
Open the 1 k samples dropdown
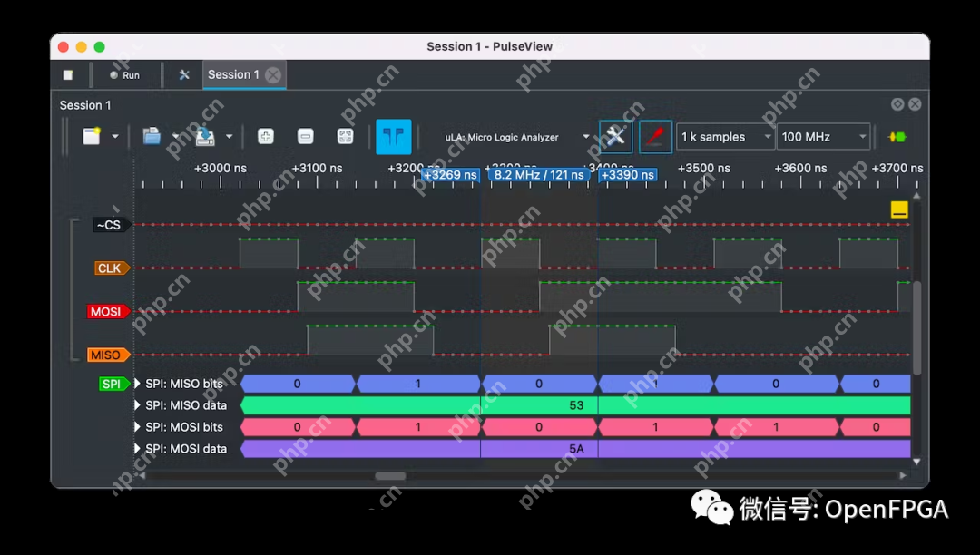pos(725,137)
